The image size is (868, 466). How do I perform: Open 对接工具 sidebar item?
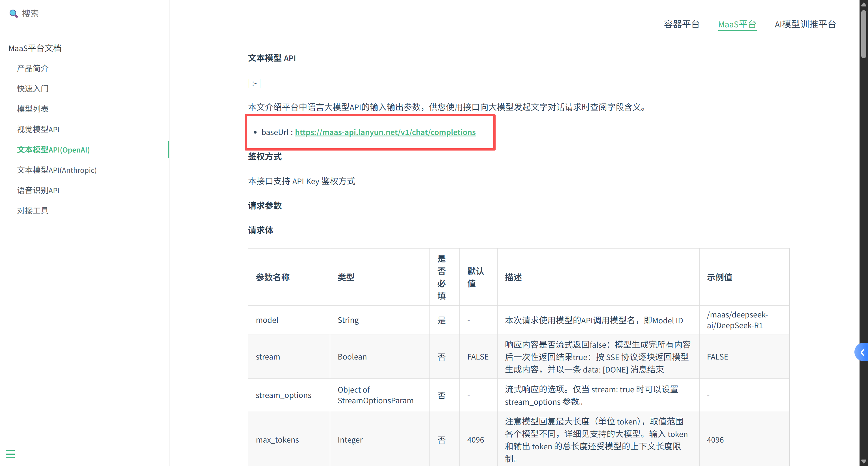[x=33, y=210]
